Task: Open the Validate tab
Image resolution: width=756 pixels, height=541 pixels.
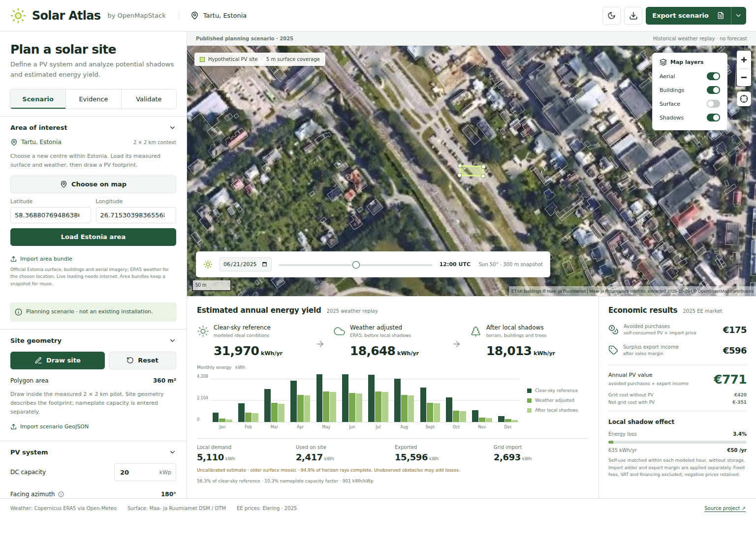Action: tap(149, 99)
